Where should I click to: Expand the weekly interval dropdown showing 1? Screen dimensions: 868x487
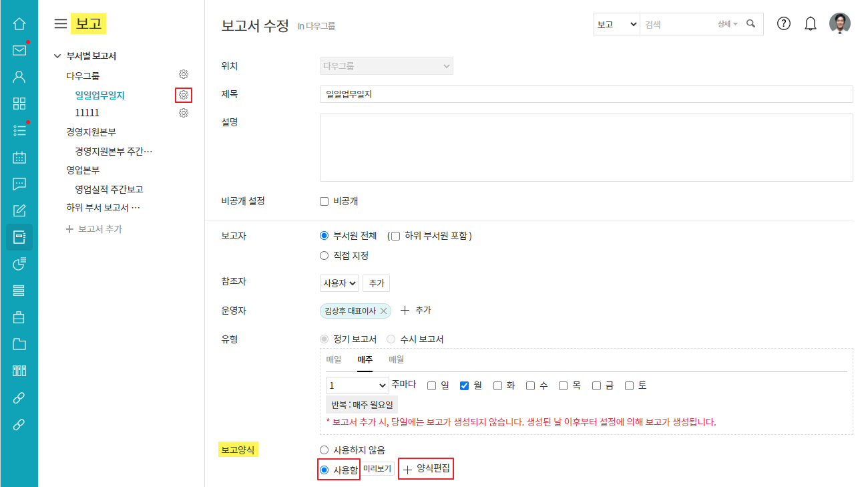357,385
